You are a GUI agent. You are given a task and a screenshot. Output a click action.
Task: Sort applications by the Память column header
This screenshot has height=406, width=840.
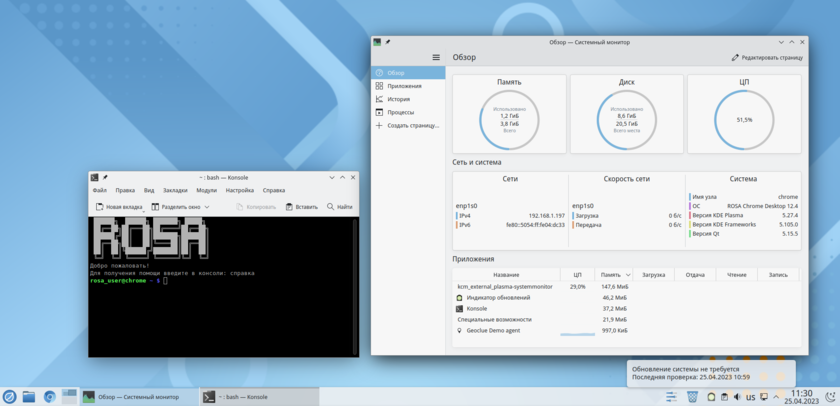(614, 274)
